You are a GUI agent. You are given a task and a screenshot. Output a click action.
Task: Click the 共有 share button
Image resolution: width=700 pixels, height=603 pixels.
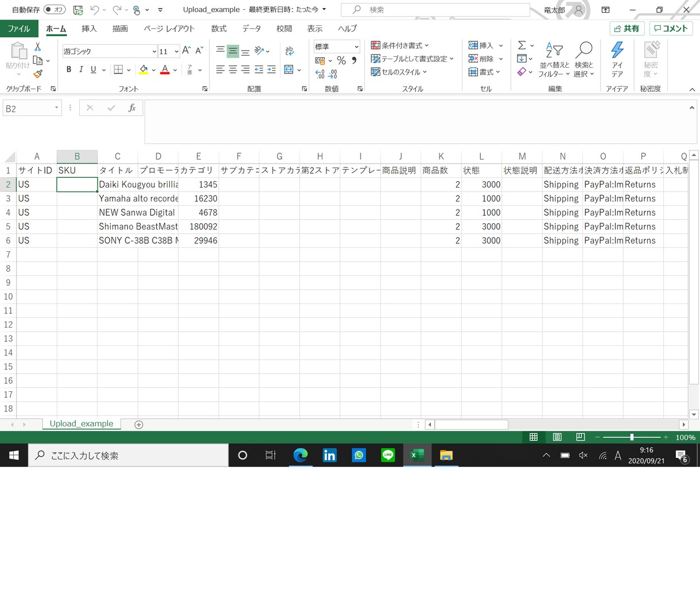click(627, 29)
